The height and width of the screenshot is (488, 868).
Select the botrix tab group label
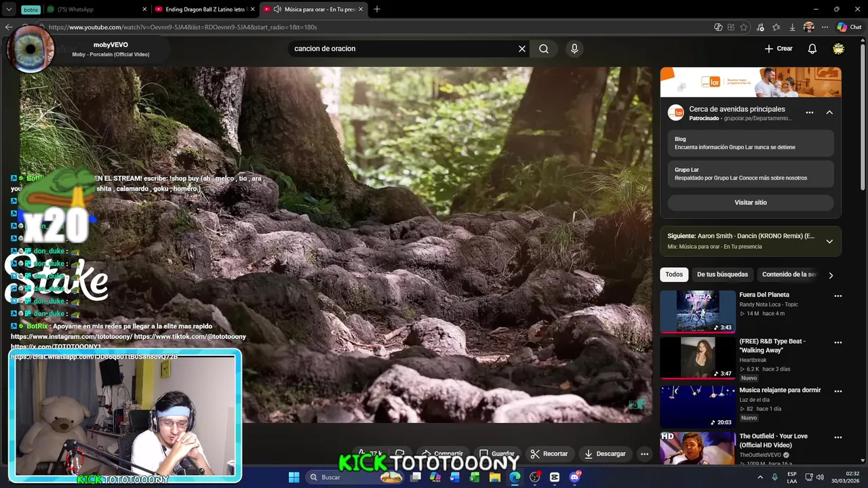click(31, 9)
